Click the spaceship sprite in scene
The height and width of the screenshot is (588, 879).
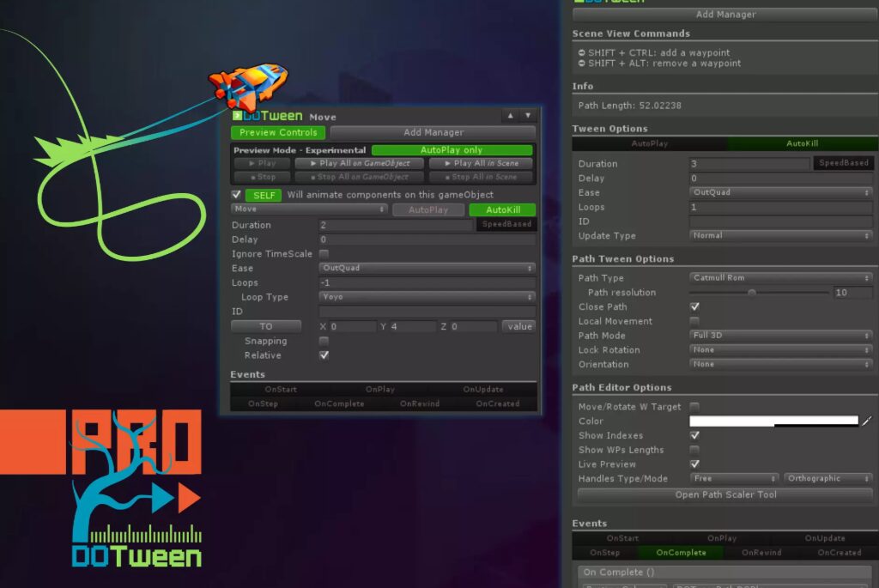(x=247, y=86)
